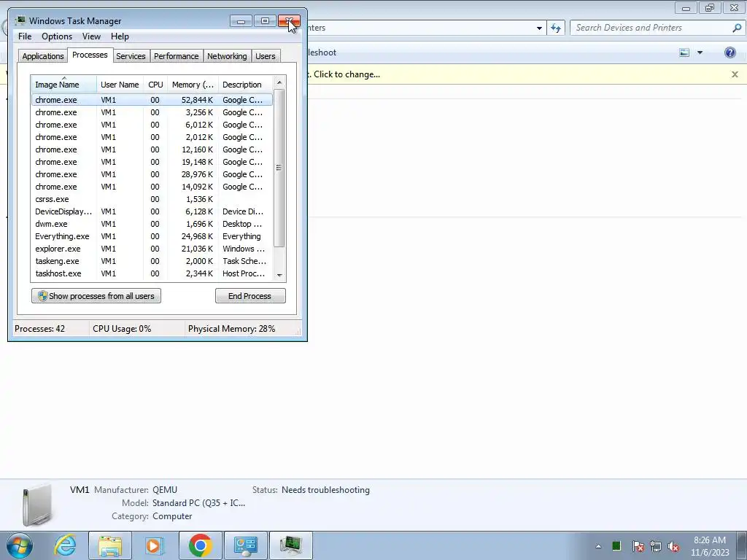Open the File menu in Task Manager
This screenshot has height=560, width=747.
[x=25, y=36]
